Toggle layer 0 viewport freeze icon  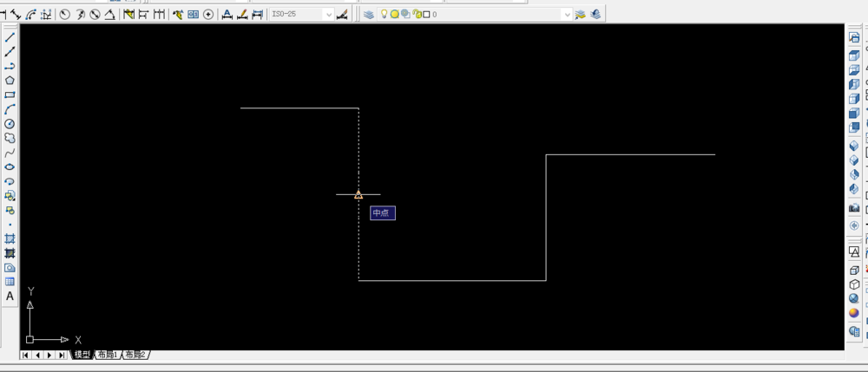(x=405, y=15)
